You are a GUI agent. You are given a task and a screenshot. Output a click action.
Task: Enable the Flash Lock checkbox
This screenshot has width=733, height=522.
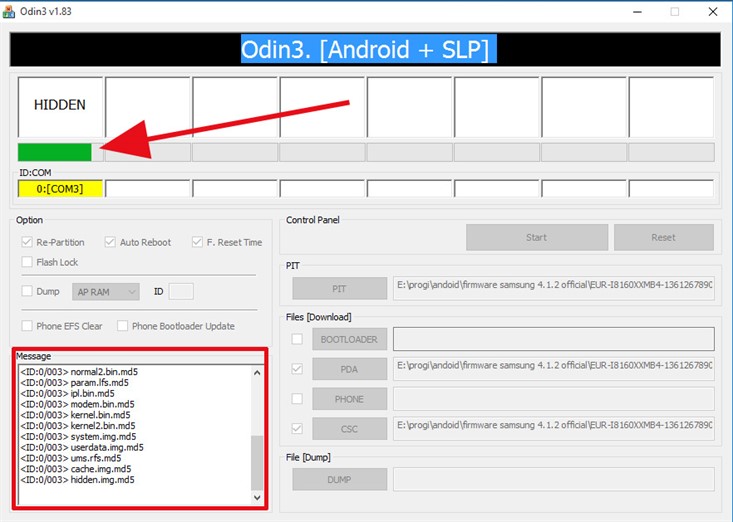[27, 262]
